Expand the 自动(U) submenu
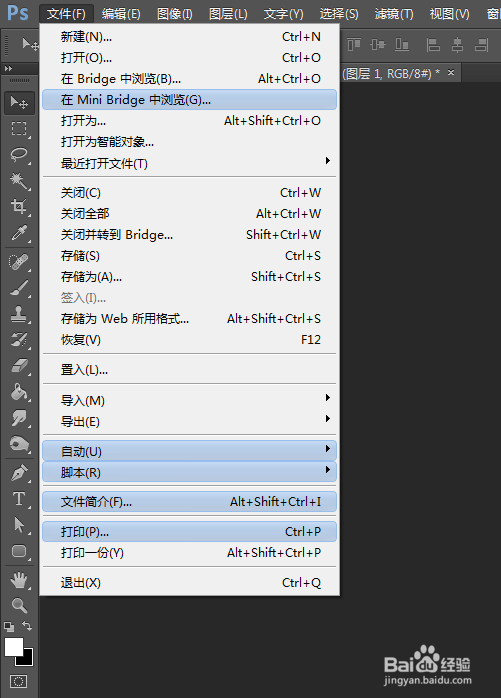 tap(190, 451)
